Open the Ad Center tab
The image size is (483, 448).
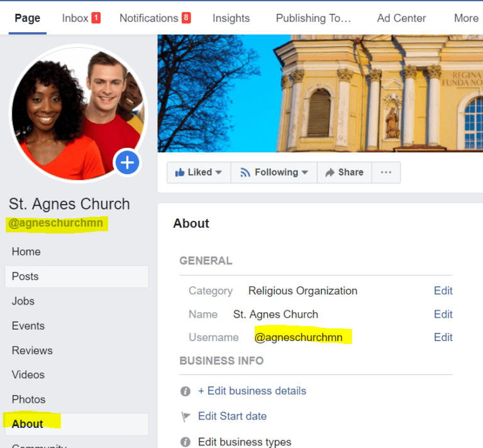(401, 18)
